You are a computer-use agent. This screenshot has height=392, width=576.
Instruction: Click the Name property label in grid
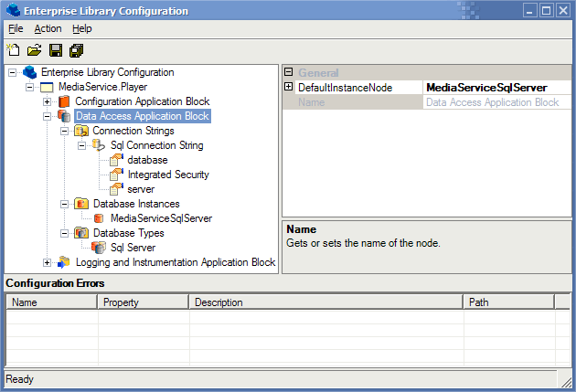point(311,102)
